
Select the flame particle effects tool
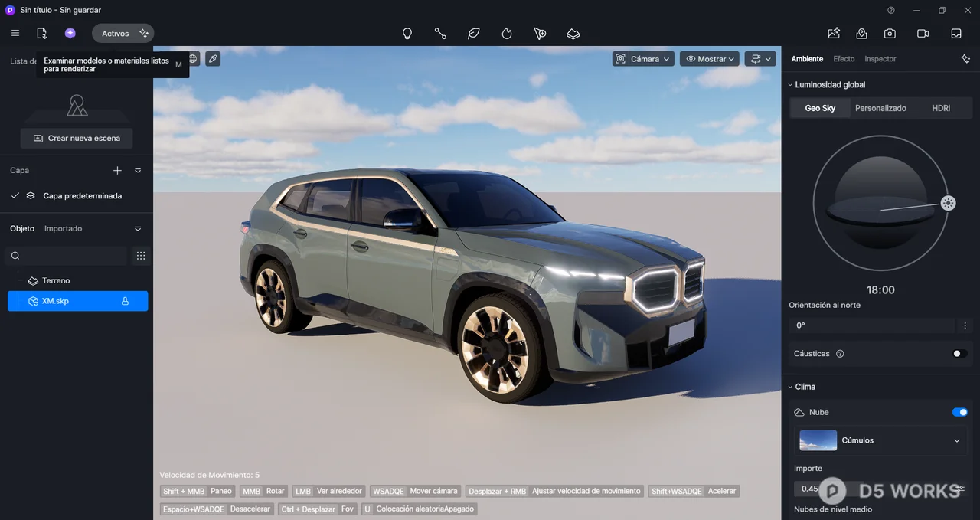pyautogui.click(x=507, y=34)
